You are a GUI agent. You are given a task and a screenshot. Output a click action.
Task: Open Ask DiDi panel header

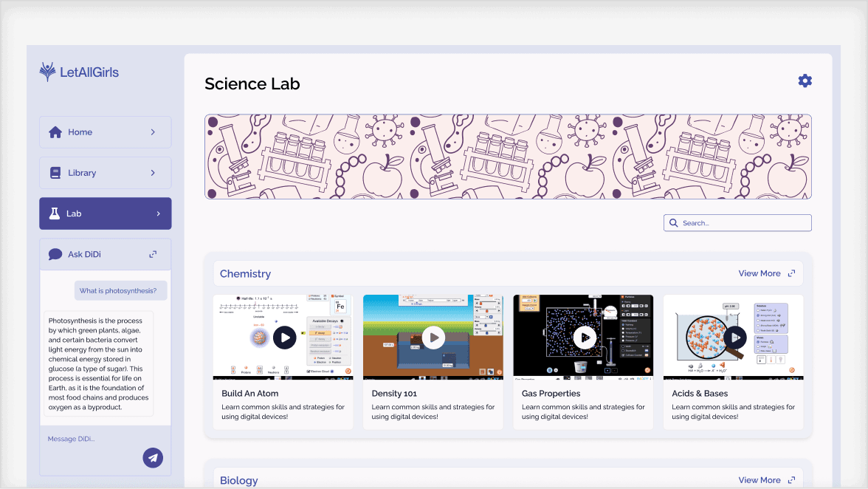point(105,254)
